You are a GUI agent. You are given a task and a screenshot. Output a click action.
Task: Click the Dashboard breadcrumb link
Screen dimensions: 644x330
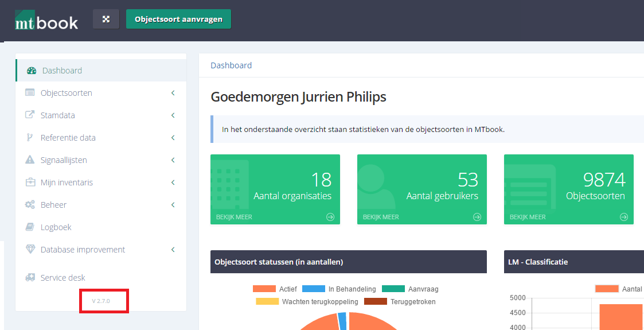[x=231, y=65]
